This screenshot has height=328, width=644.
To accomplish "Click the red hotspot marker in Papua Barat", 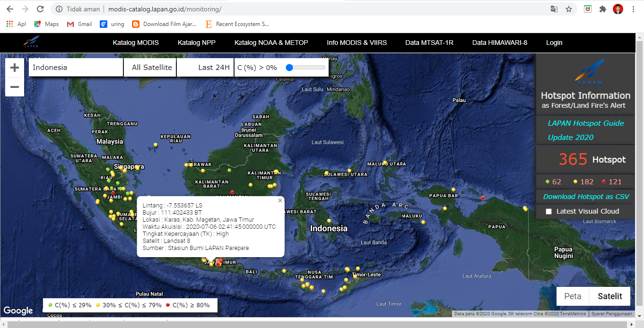I will tap(483, 198).
